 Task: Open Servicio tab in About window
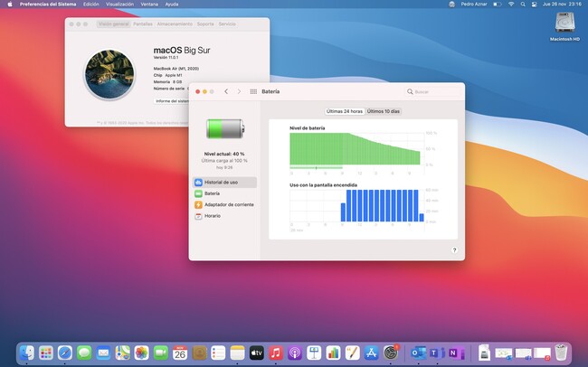227,24
